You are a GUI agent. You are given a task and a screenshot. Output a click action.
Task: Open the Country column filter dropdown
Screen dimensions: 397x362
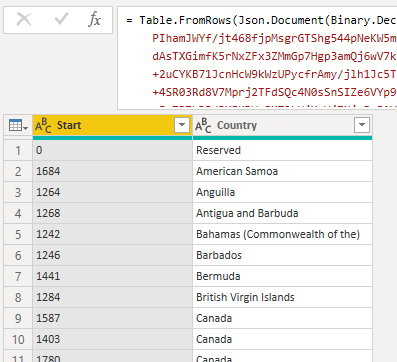[362, 125]
